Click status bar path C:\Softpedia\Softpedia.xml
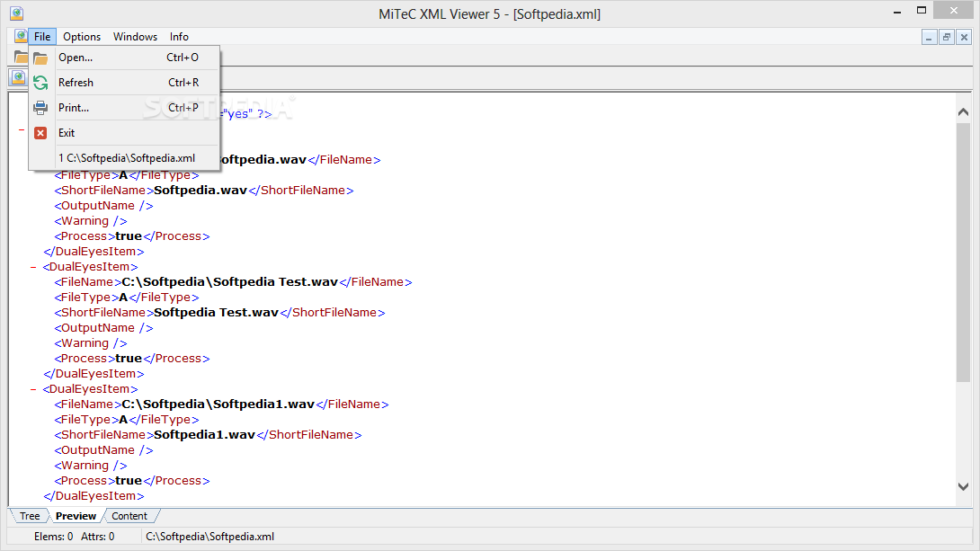Screen dimensions: 980x551 pos(209,537)
